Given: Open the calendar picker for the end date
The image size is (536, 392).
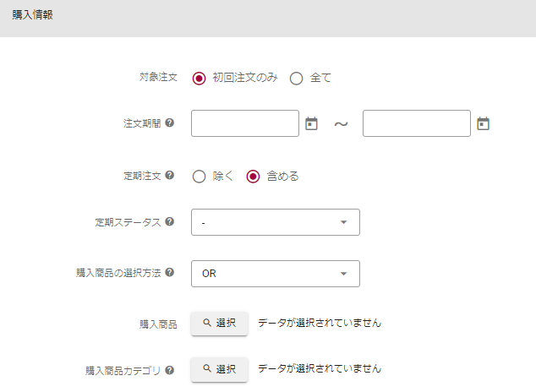Looking at the screenshot, I should click(x=483, y=123).
